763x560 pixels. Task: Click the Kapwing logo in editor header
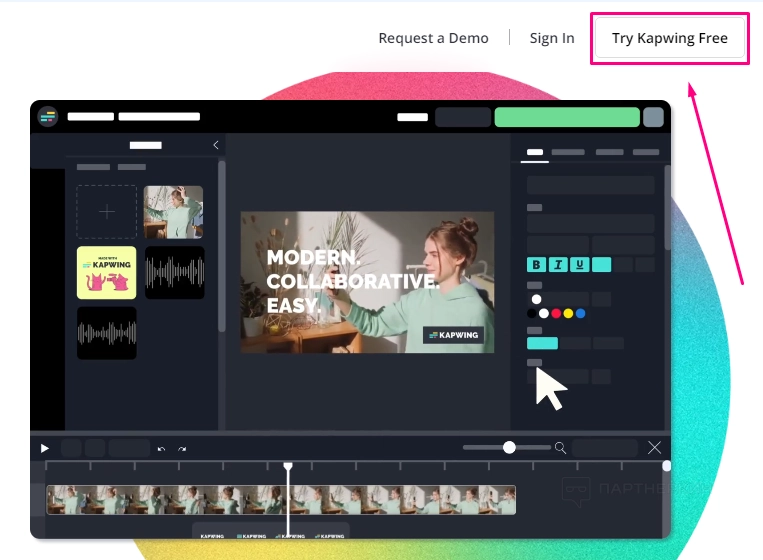[48, 117]
